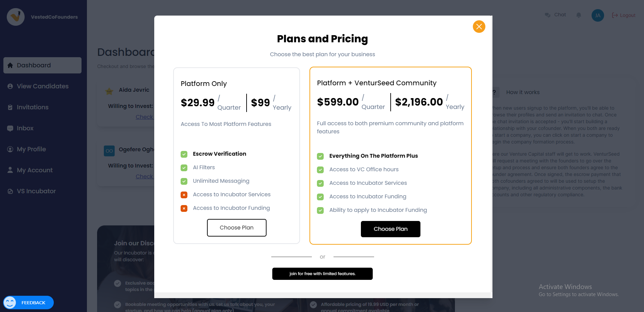Click the $99 yearly price
The image size is (644, 312).
click(x=260, y=103)
